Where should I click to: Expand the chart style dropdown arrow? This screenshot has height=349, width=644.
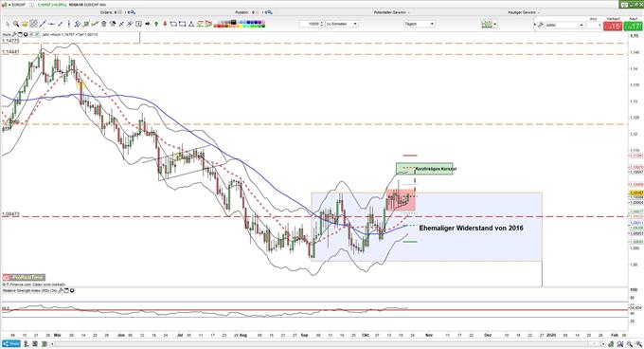(495, 25)
